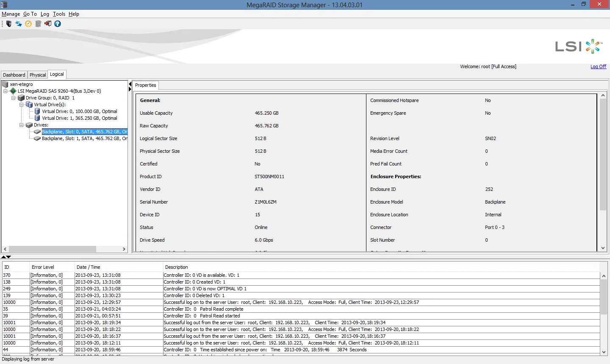This screenshot has height=364, width=610.
Task: Select log row 'Patrol Read started'
Action: click(301, 316)
